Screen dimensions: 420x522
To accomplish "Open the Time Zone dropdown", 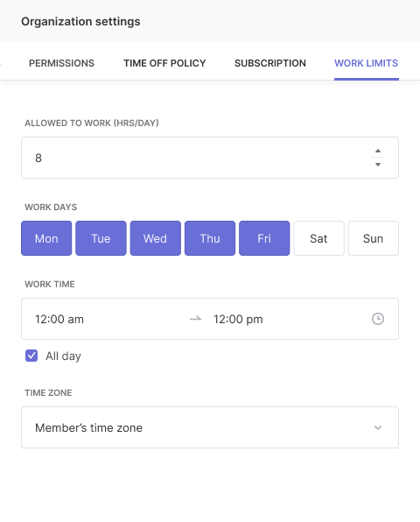I will (x=210, y=427).
